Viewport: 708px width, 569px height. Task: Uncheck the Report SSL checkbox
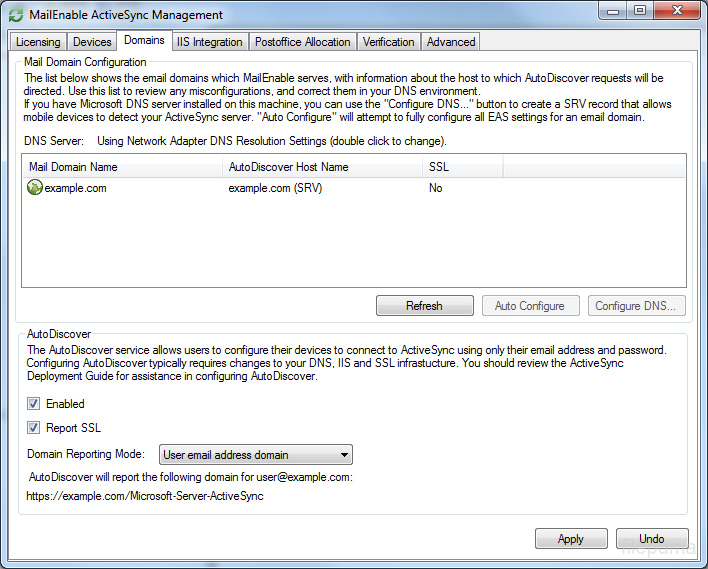coord(34,428)
